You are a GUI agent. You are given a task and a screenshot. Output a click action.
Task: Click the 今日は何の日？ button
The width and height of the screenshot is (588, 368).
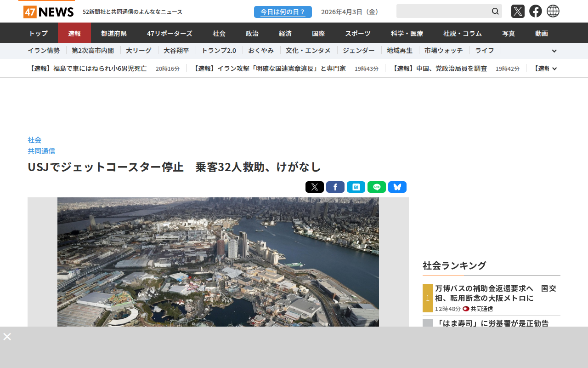pos(283,12)
